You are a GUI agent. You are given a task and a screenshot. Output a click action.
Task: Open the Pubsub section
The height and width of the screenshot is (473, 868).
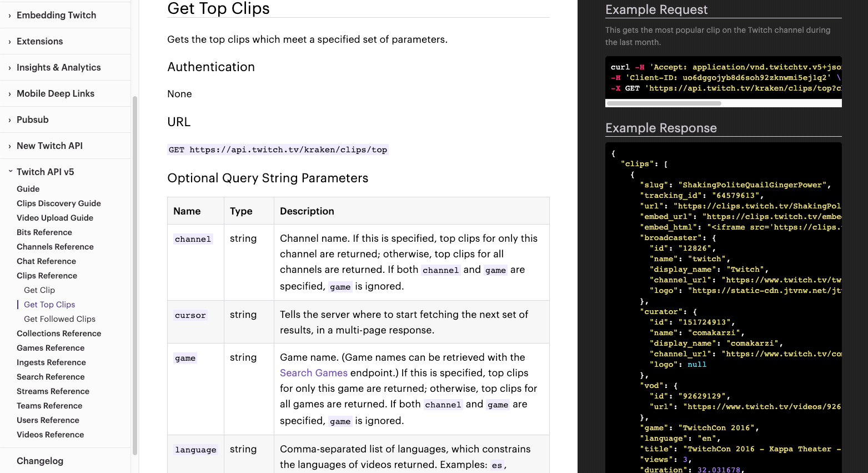[32, 120]
